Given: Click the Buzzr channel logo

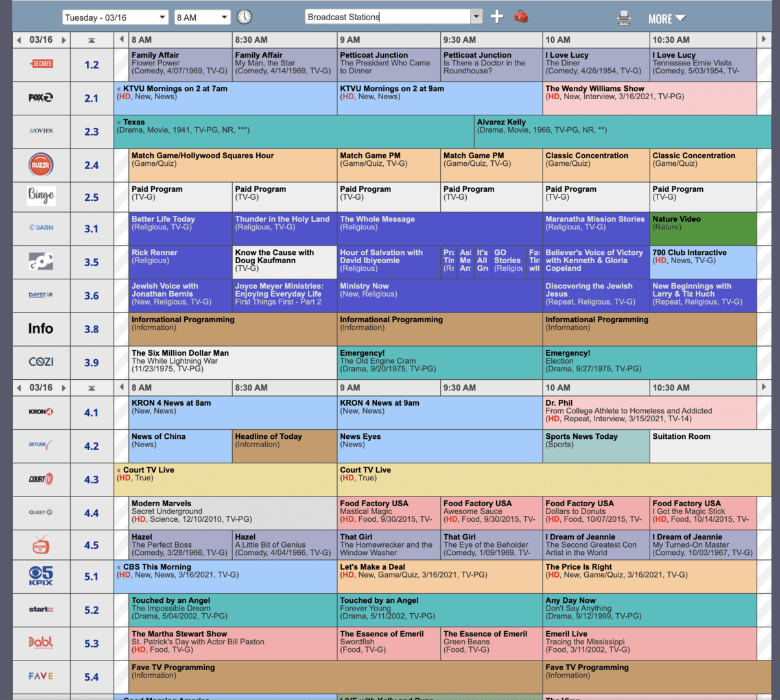Looking at the screenshot, I should coord(41,165).
